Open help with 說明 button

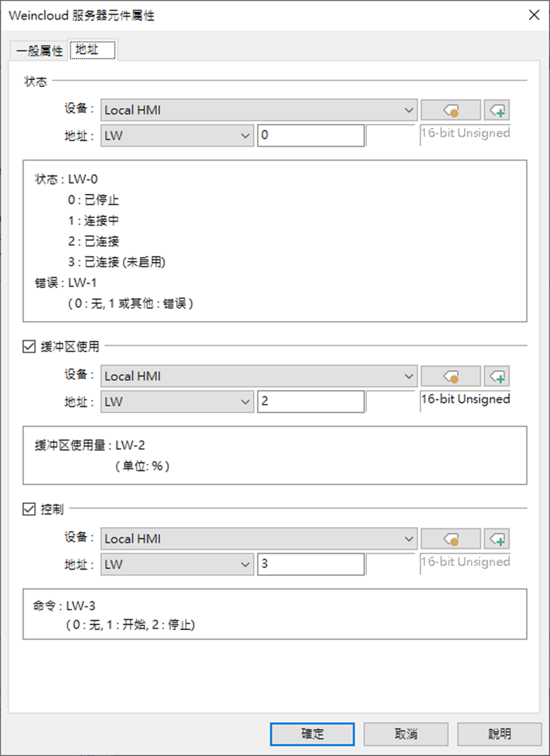(x=499, y=734)
